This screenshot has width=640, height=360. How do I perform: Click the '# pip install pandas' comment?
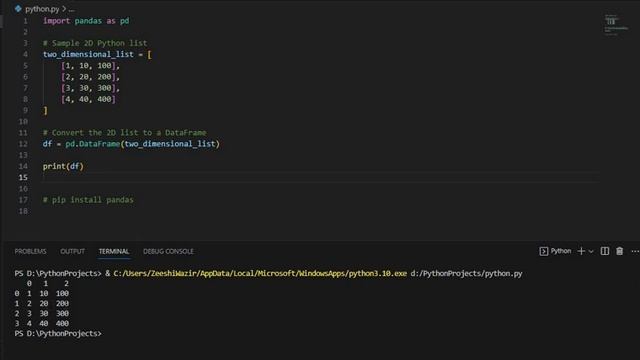[88, 200]
